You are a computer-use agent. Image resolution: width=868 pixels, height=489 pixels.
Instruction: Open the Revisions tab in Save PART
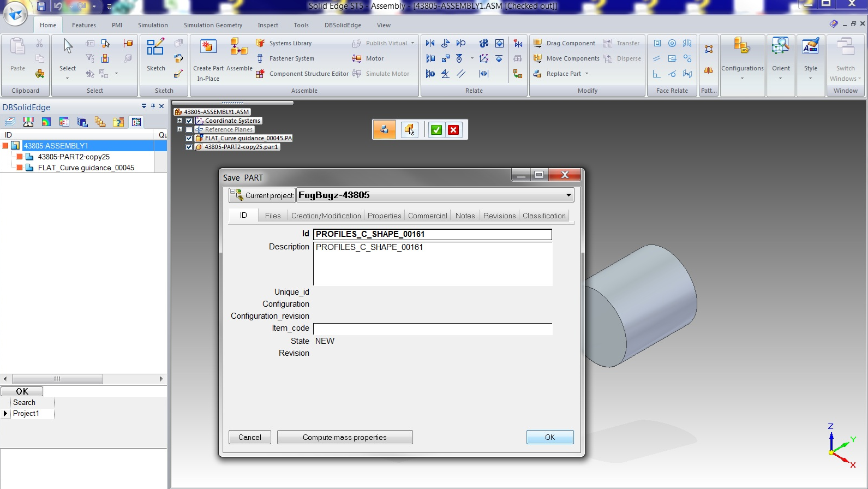click(499, 216)
